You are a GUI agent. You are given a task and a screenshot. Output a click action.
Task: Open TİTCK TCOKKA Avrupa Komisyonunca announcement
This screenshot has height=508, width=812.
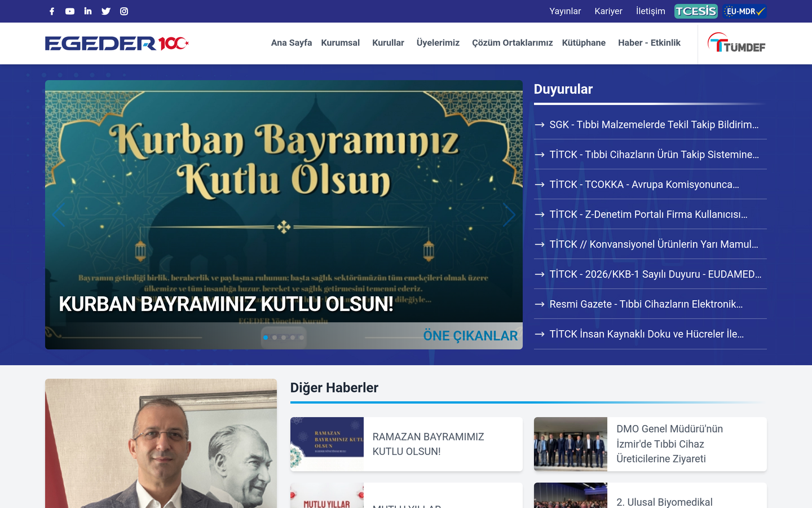(x=650, y=185)
